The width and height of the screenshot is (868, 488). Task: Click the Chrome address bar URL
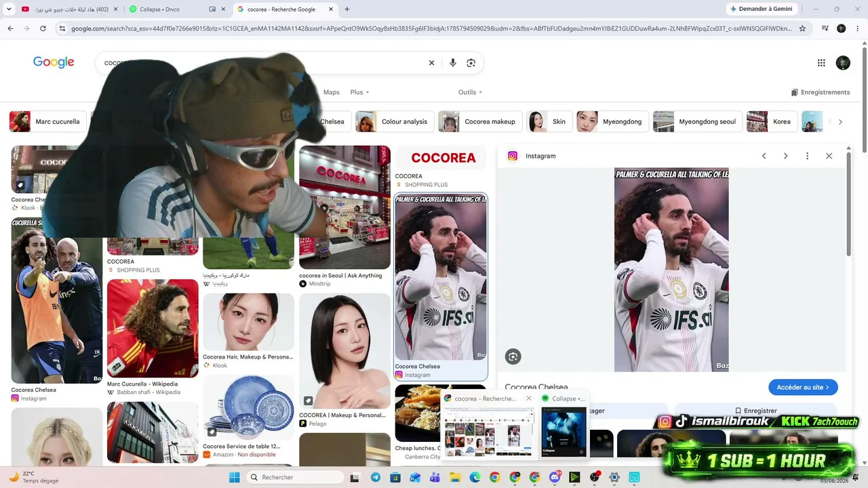click(x=431, y=28)
